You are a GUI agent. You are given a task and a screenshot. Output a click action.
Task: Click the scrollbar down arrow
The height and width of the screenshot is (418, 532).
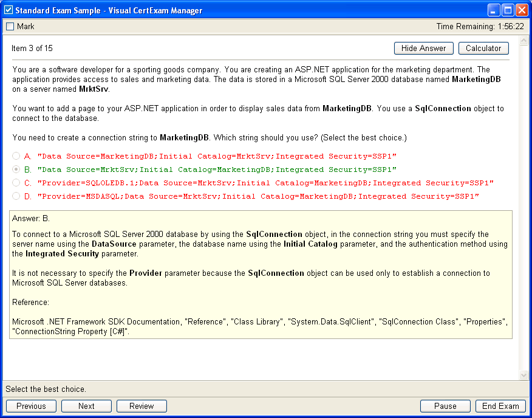point(524,375)
